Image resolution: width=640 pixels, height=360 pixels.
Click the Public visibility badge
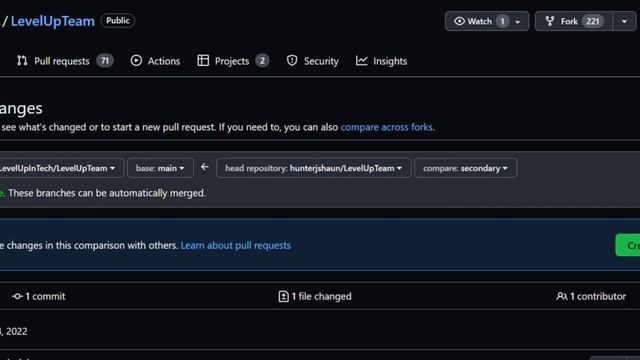coord(118,20)
